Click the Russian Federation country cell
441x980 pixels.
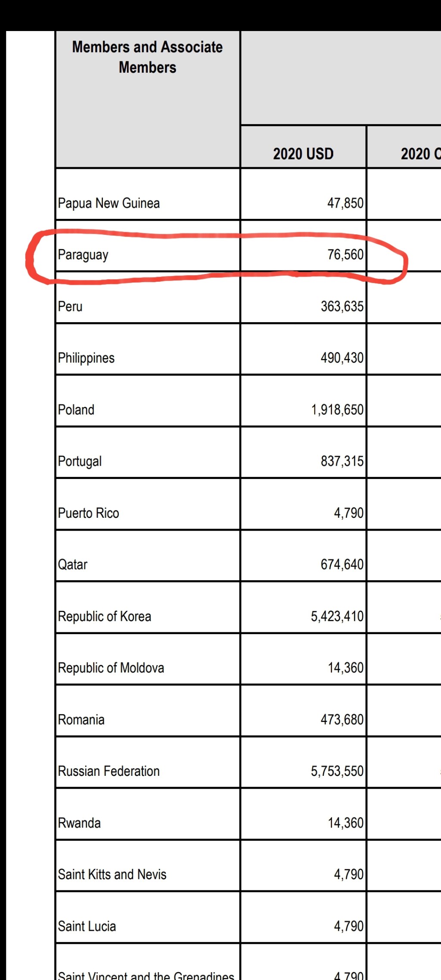pos(109,771)
